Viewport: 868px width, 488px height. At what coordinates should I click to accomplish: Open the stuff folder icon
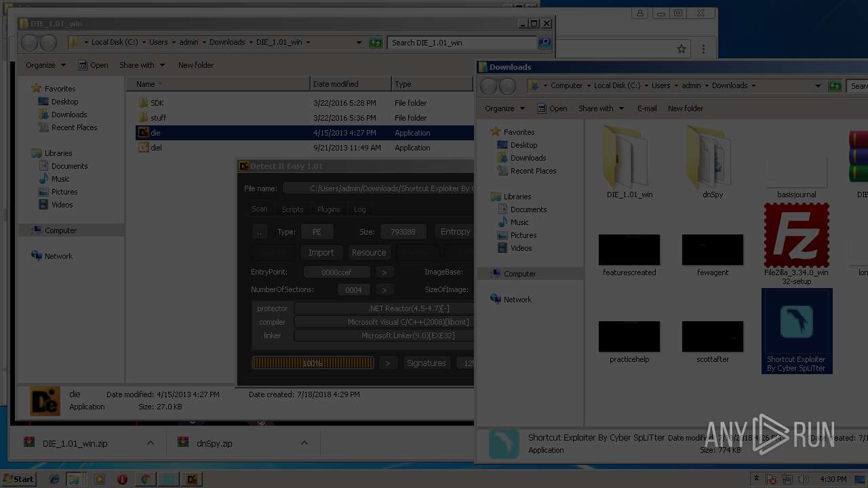[x=143, y=118]
